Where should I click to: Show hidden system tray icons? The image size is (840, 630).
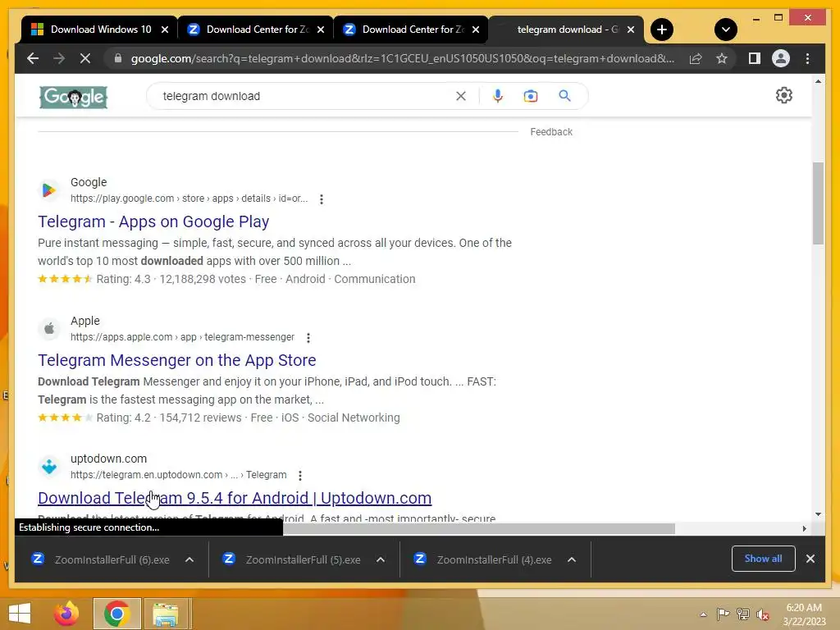pyautogui.click(x=703, y=614)
